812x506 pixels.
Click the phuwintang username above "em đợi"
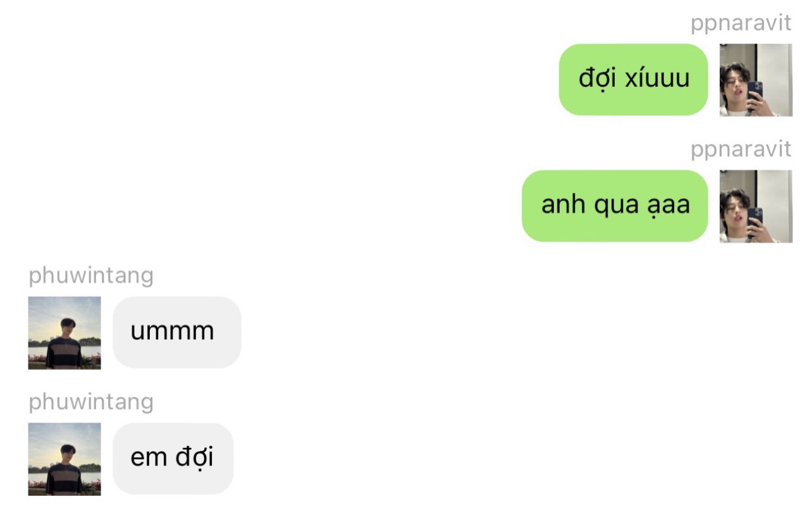pos(91,402)
